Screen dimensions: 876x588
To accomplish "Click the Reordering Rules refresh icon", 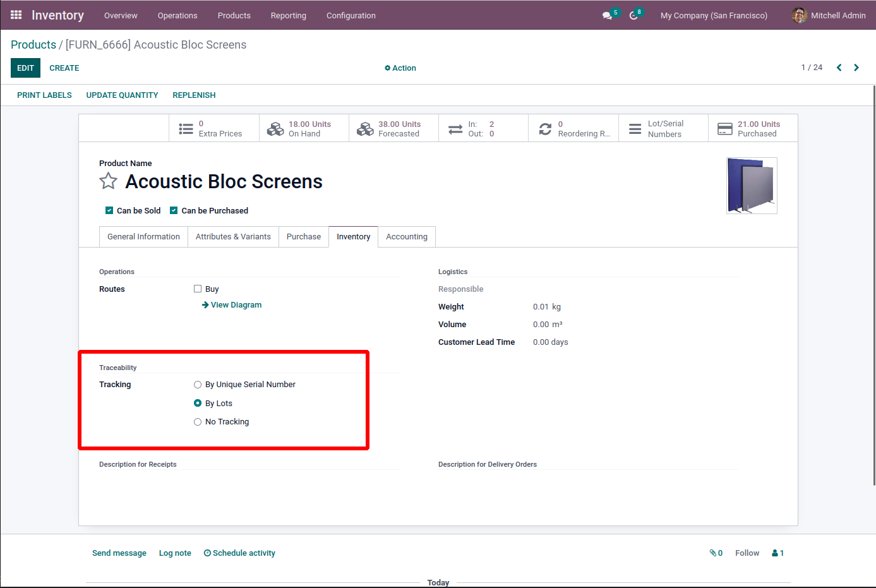I will [545, 129].
